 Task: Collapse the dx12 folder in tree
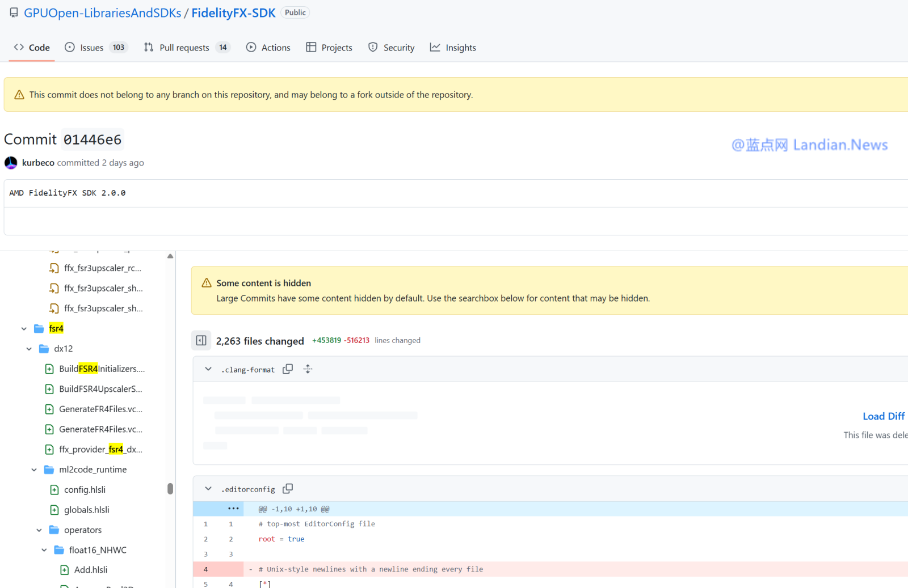click(x=29, y=349)
